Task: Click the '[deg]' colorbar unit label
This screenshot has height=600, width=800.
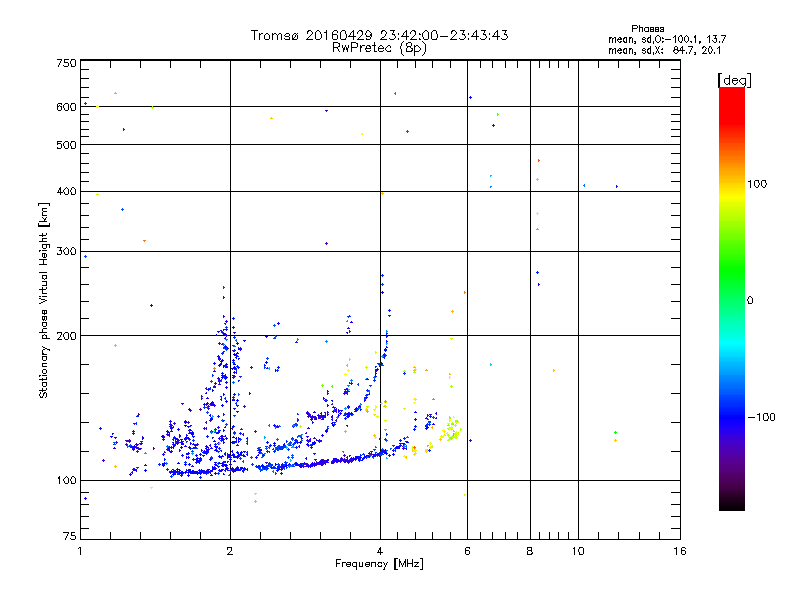Action: [734, 80]
